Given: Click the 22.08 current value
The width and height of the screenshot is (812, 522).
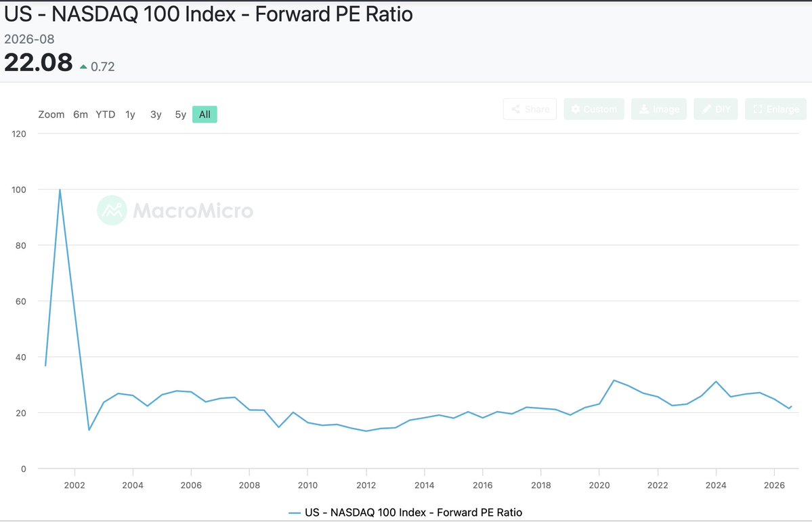Looking at the screenshot, I should pos(39,63).
